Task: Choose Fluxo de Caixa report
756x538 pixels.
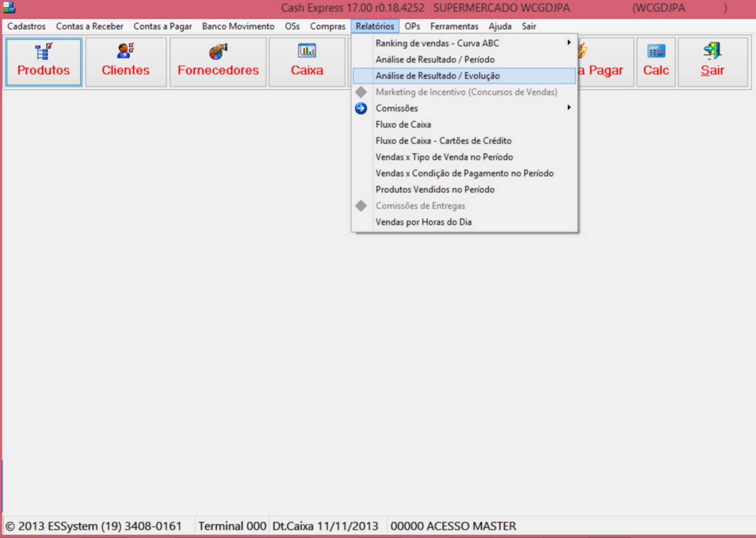Action: [403, 124]
